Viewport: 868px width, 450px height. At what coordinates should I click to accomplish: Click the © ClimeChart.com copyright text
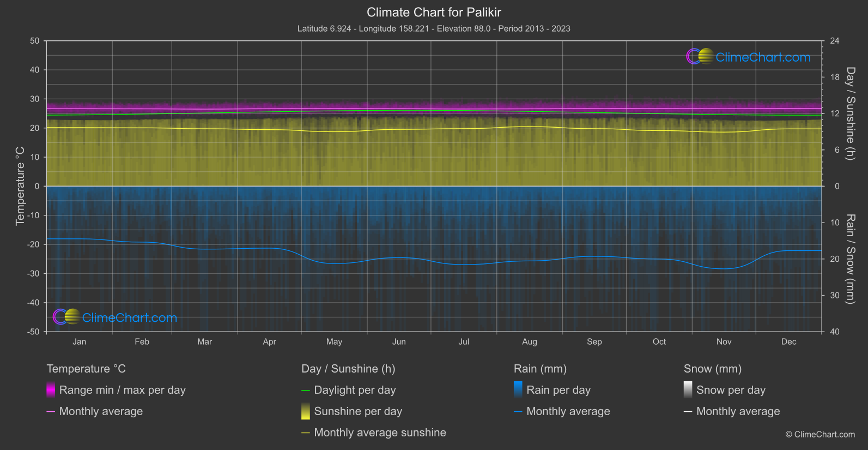820,434
